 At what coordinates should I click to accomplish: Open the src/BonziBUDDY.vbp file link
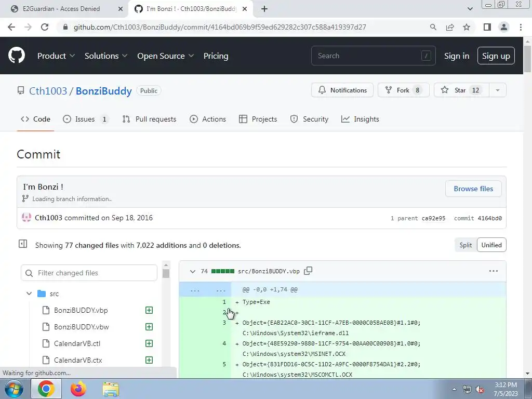click(269, 271)
